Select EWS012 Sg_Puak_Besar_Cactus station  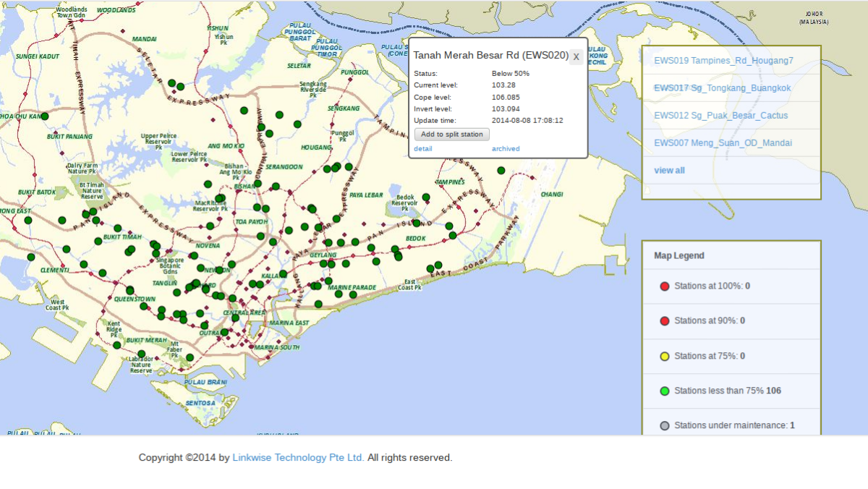pos(721,116)
